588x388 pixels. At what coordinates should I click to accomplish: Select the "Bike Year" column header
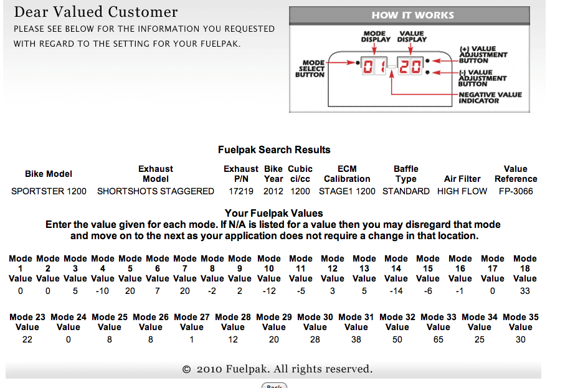point(273,174)
